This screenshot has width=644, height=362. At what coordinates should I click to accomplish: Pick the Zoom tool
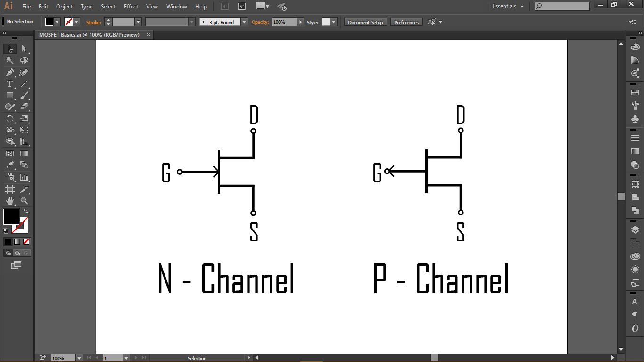point(25,200)
